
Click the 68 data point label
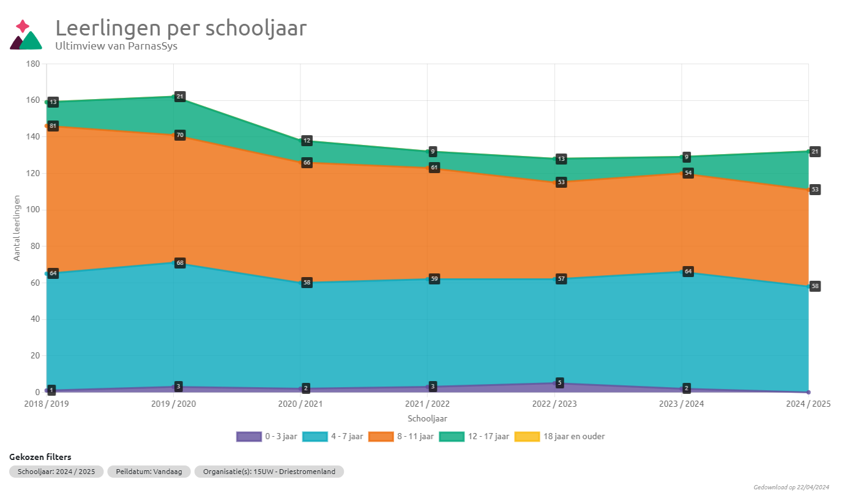(x=180, y=263)
